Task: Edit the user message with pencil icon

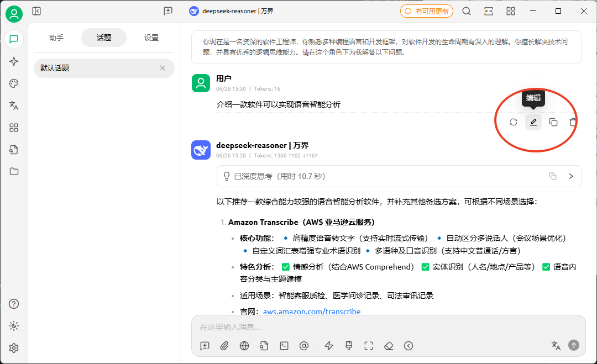Action: coord(533,122)
